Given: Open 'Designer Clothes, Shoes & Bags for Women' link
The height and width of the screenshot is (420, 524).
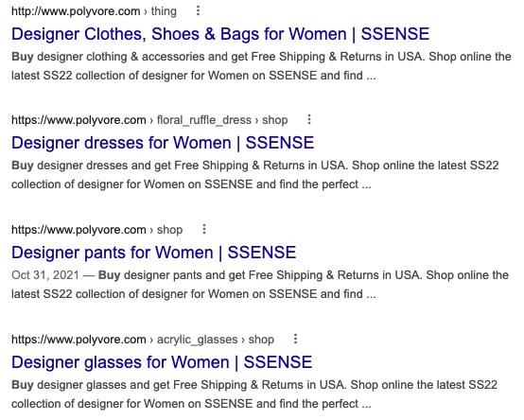Looking at the screenshot, I should pyautogui.click(x=220, y=34).
